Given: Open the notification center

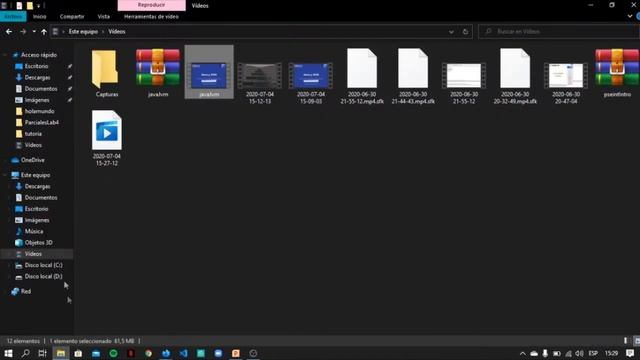Looking at the screenshot, I should click(x=630, y=353).
